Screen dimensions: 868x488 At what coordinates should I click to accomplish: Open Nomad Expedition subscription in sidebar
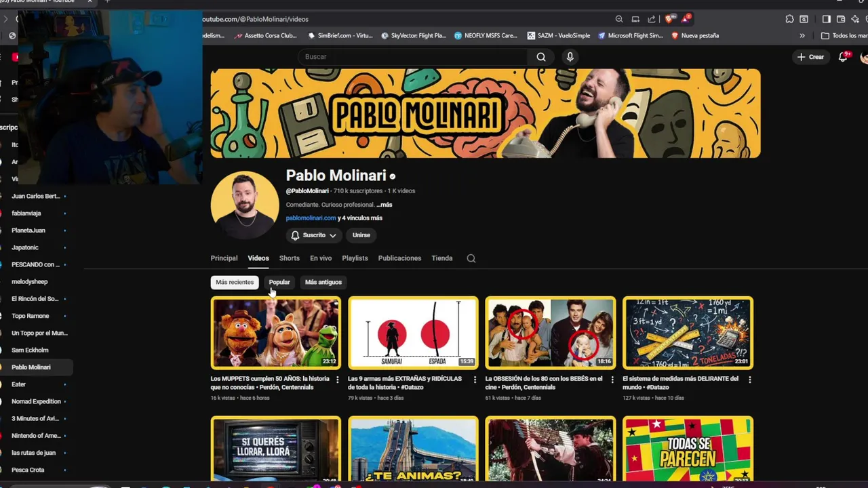[37, 401]
